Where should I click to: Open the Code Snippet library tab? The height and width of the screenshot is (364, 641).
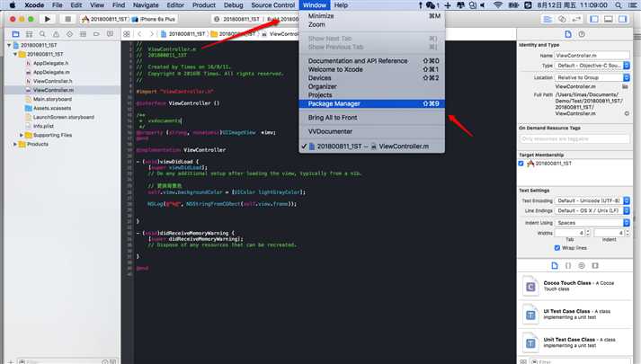568,265
